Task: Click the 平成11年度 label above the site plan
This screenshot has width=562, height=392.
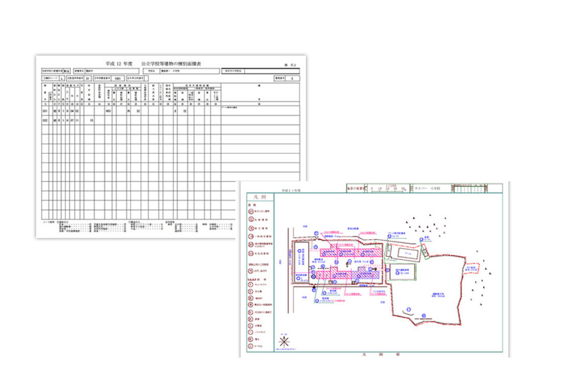Action: click(291, 191)
